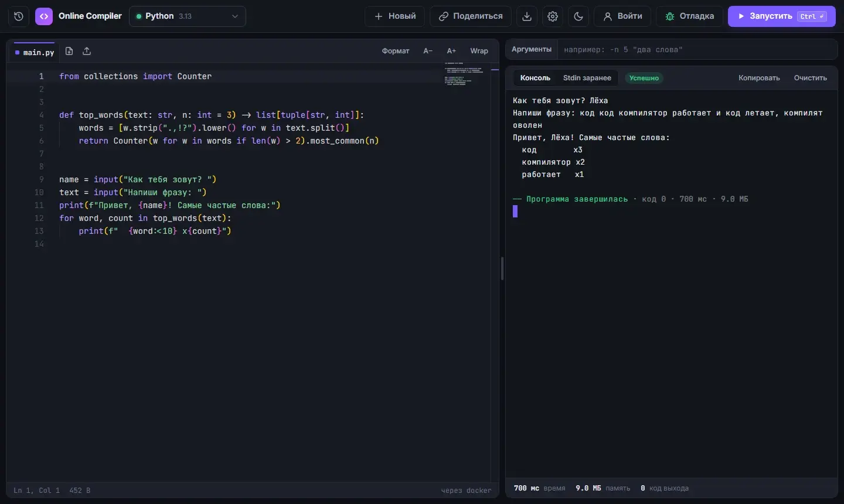Focus the Аргументы input field
This screenshot has height=504, width=844.
click(x=697, y=50)
